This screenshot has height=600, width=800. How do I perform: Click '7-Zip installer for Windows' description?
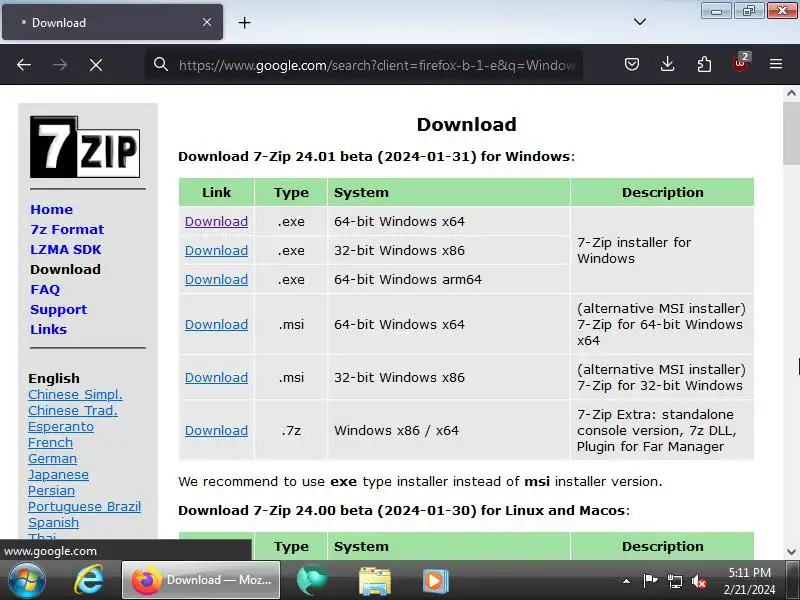(x=634, y=251)
